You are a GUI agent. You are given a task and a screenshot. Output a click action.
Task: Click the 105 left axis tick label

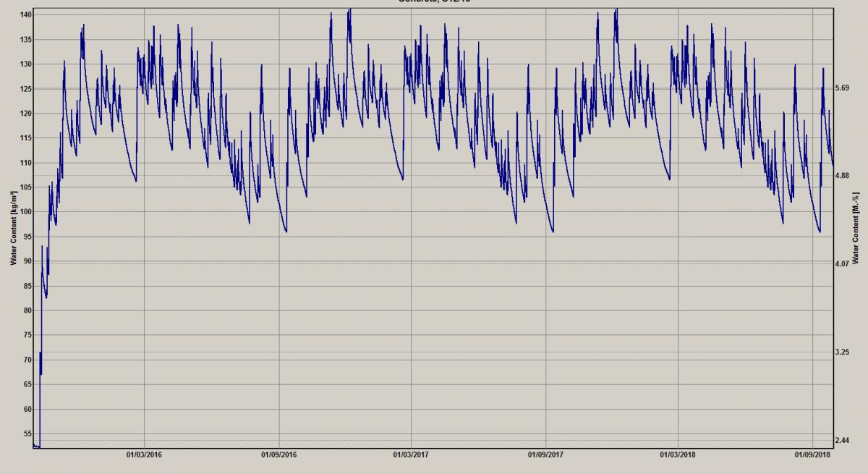point(25,187)
